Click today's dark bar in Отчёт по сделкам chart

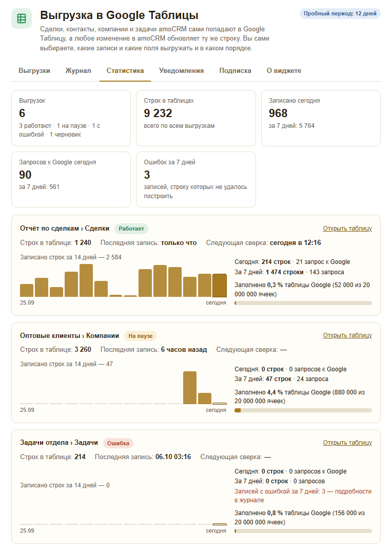coord(220,286)
